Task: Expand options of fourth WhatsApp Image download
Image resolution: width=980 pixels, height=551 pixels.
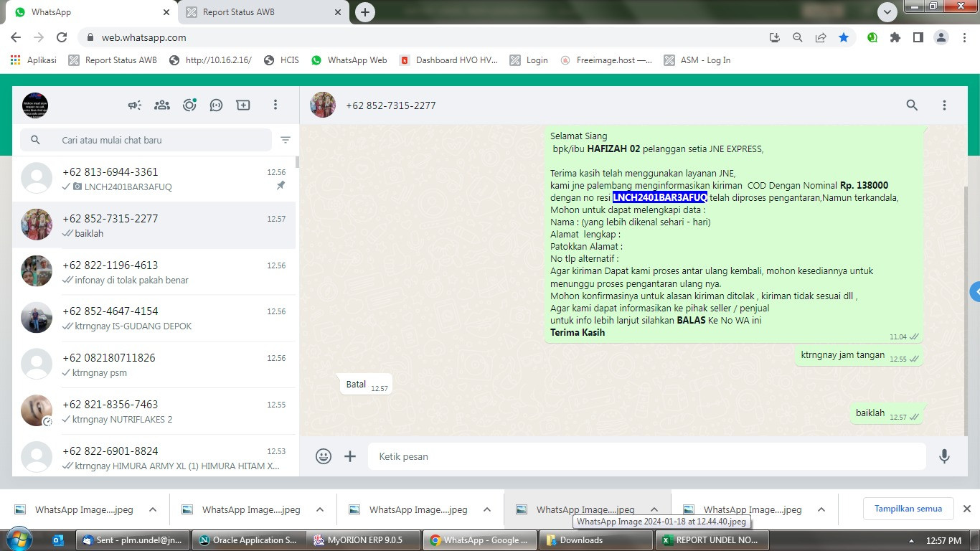Action: point(654,509)
